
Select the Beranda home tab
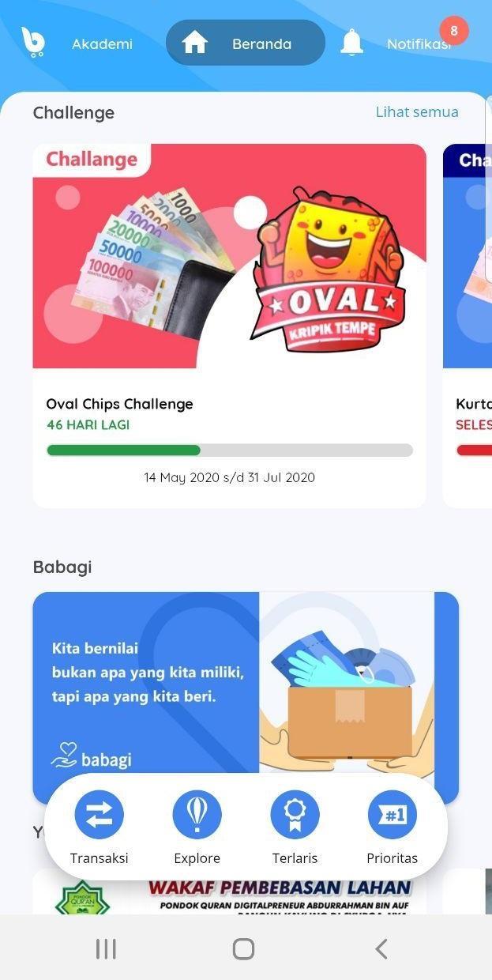[246, 43]
